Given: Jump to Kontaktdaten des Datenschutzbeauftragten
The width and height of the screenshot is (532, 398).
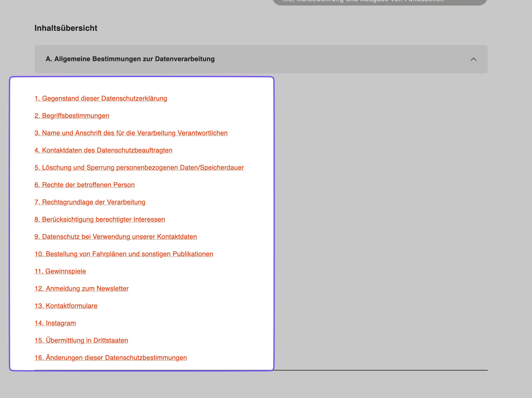Looking at the screenshot, I should click(x=103, y=150).
